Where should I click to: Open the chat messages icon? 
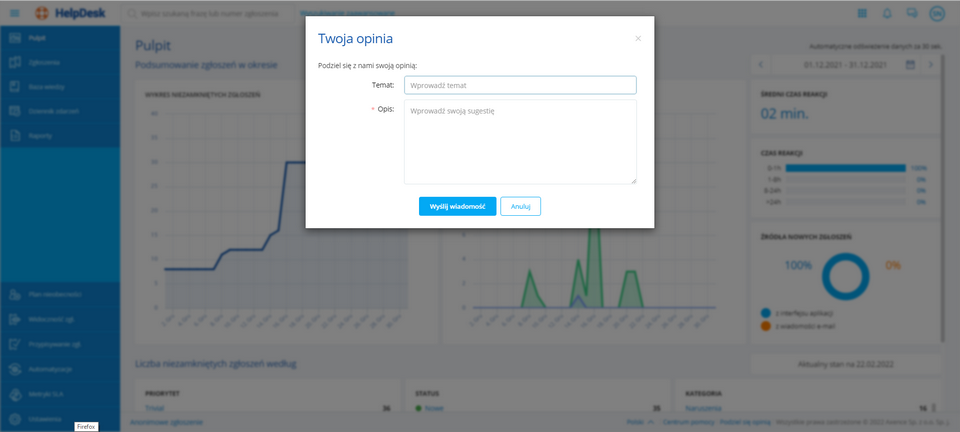[911, 13]
